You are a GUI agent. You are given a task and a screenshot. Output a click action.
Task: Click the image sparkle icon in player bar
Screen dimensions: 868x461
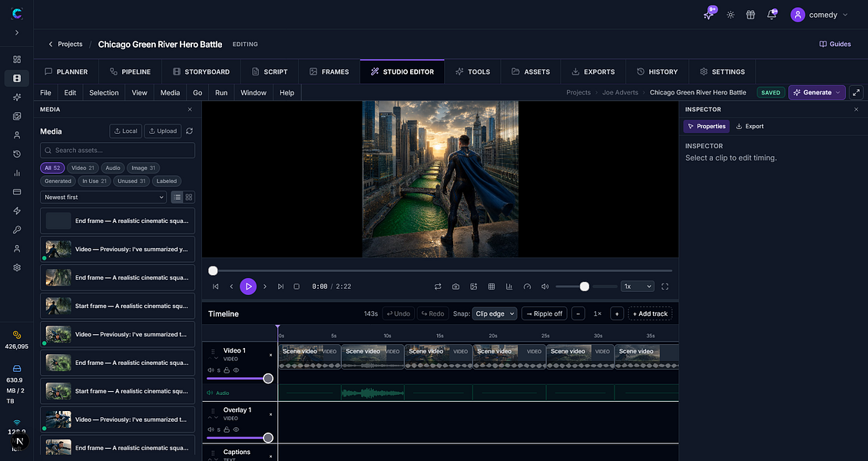[x=473, y=287]
